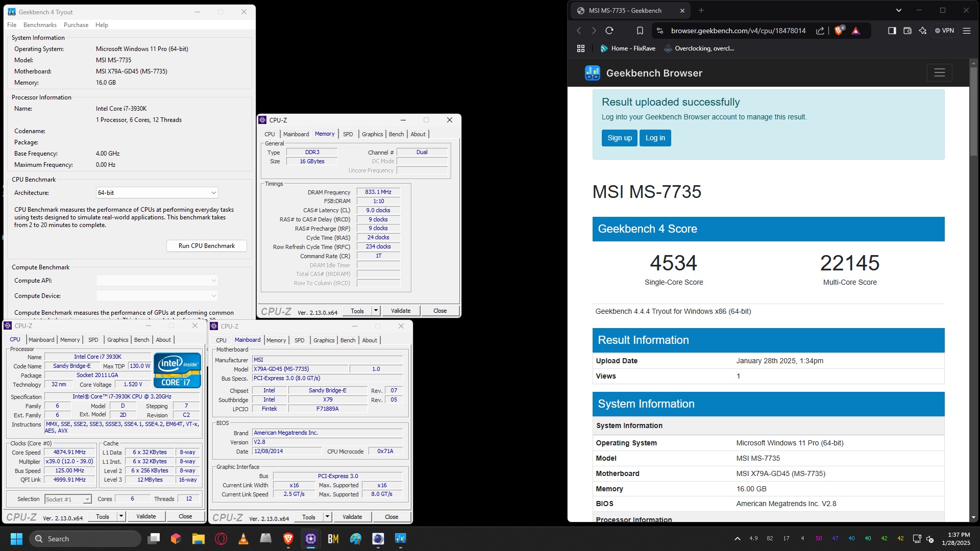
Task: Click the browser forward arrow
Action: 594,31
